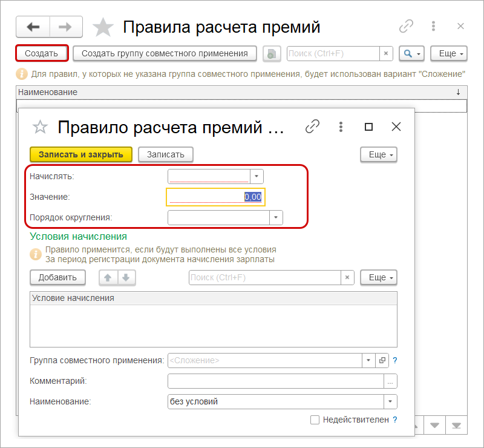
Task: Copy the link of the 'Правило расчета премий' dialog
Action: [x=312, y=127]
